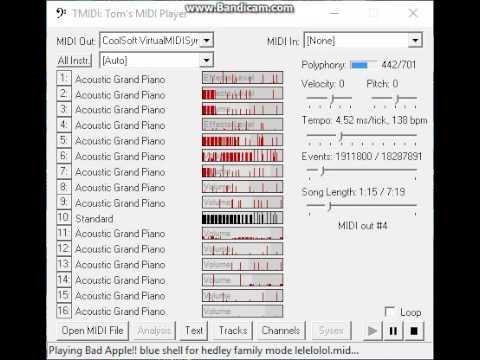The image size is (480, 360).
Task: Click the Events 1911800 / 18287891 text
Action: pos(362,156)
